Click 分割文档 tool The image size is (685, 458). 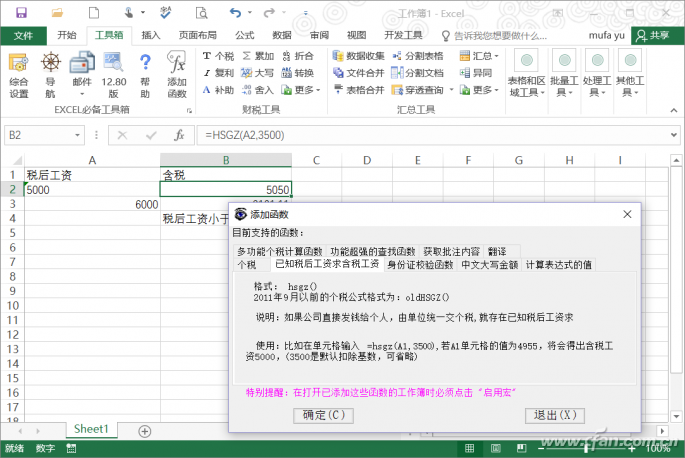tap(418, 73)
